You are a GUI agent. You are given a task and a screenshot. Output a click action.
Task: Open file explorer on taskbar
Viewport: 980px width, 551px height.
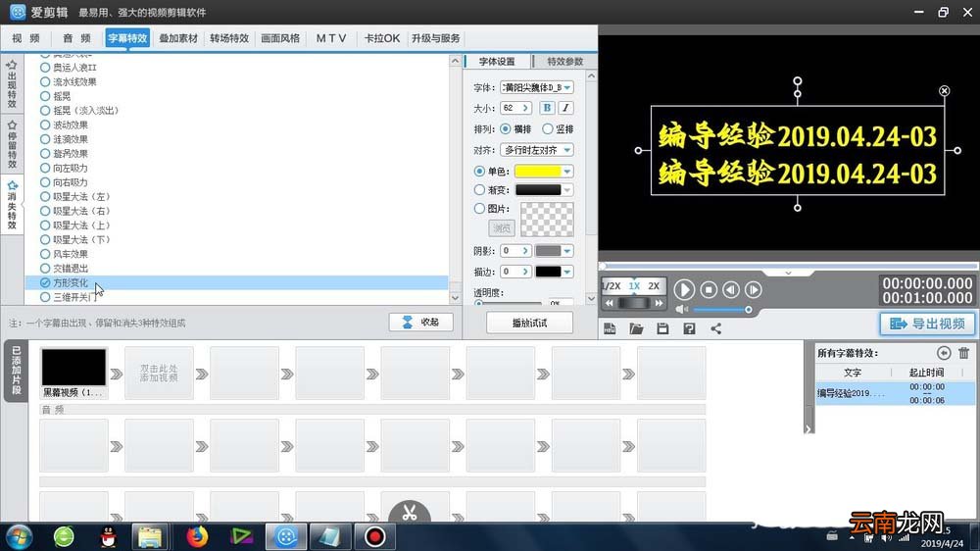[150, 536]
